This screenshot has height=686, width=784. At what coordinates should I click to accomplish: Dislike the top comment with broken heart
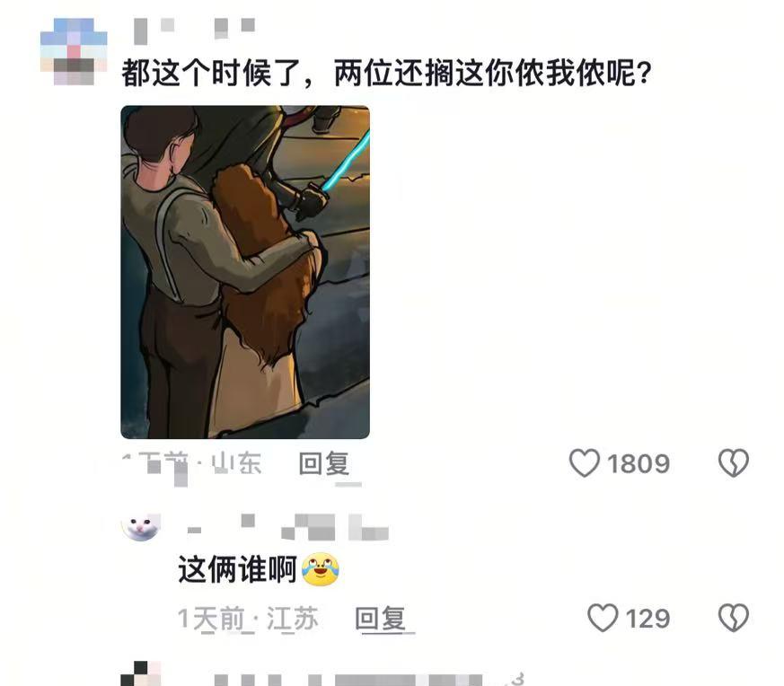pyautogui.click(x=734, y=463)
